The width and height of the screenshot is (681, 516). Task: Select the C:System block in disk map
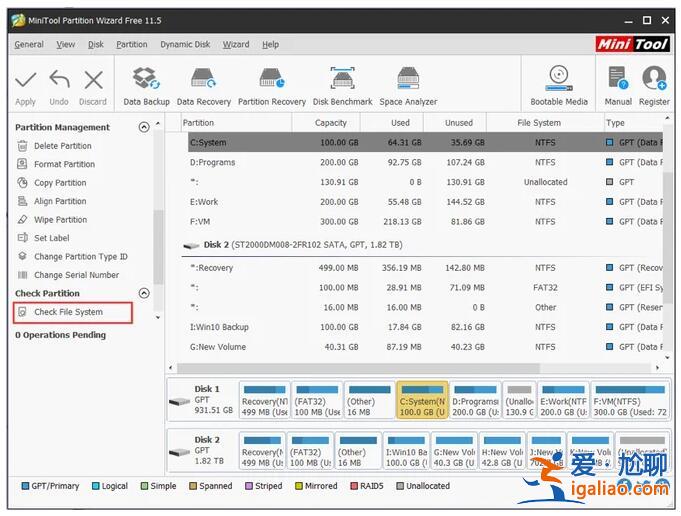(x=421, y=400)
